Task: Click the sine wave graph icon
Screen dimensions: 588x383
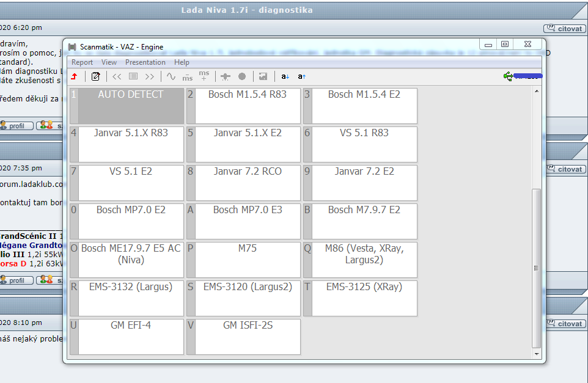Action: 171,76
